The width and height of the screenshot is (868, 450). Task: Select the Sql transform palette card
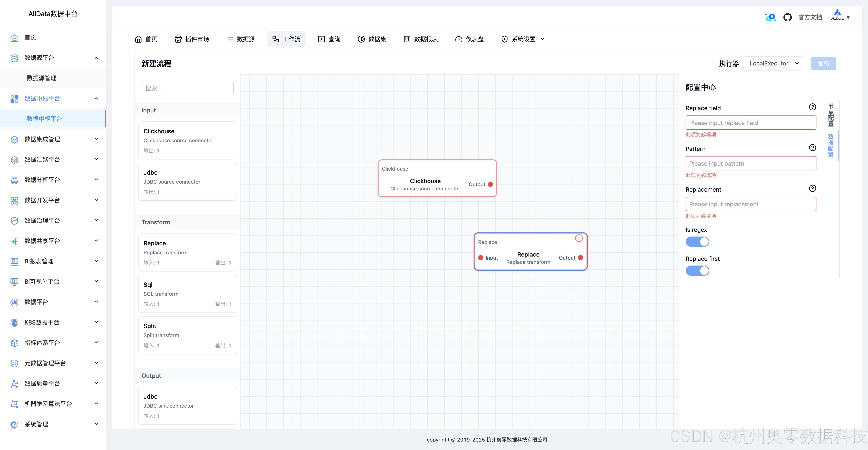(x=187, y=294)
